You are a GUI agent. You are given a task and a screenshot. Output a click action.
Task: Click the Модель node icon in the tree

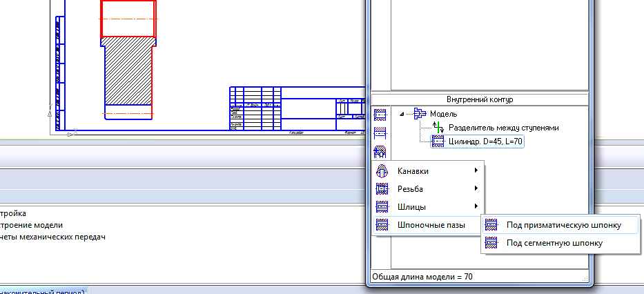pyautogui.click(x=418, y=113)
